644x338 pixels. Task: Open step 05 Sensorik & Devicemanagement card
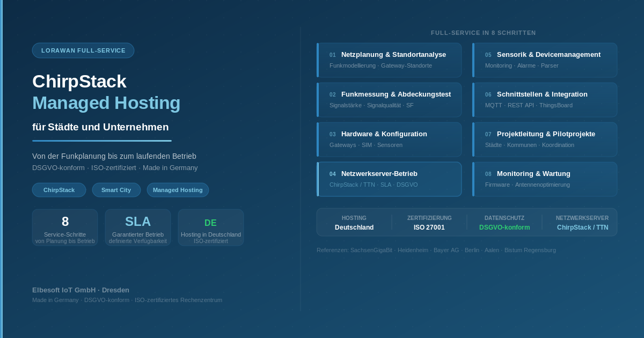tap(545, 60)
